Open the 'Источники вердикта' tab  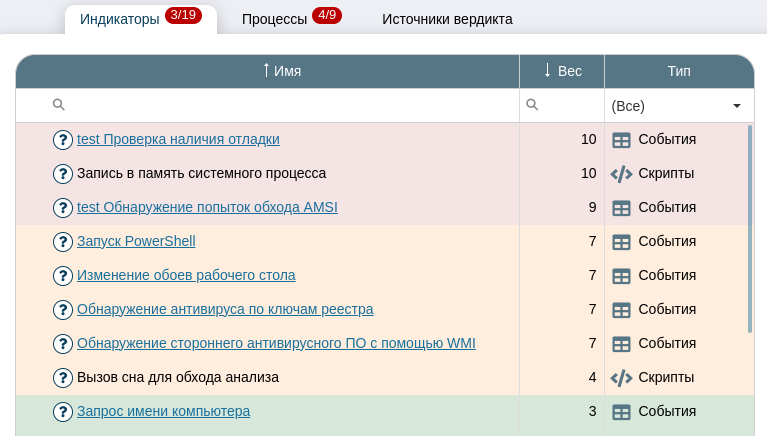447,19
